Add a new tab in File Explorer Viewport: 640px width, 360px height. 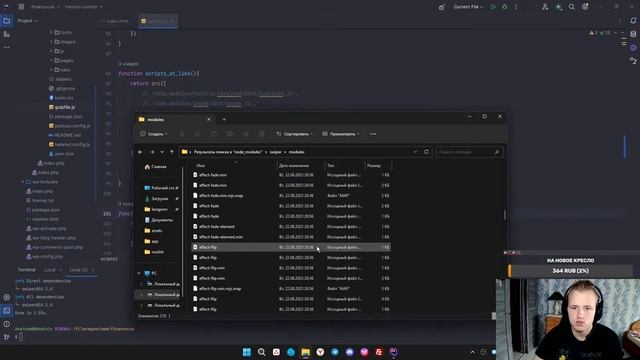(x=224, y=120)
